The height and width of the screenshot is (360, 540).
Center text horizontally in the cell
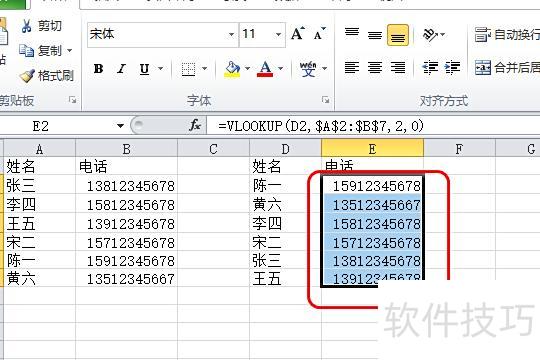(x=375, y=68)
